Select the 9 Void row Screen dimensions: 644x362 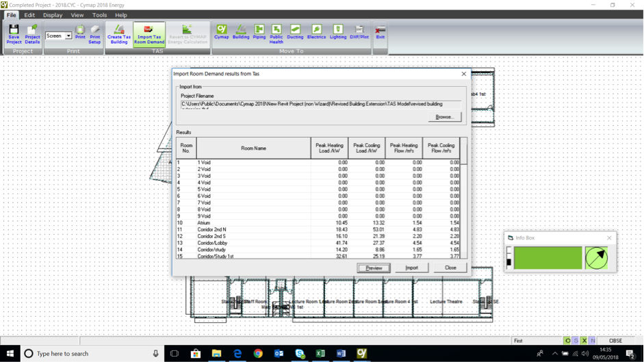point(318,216)
